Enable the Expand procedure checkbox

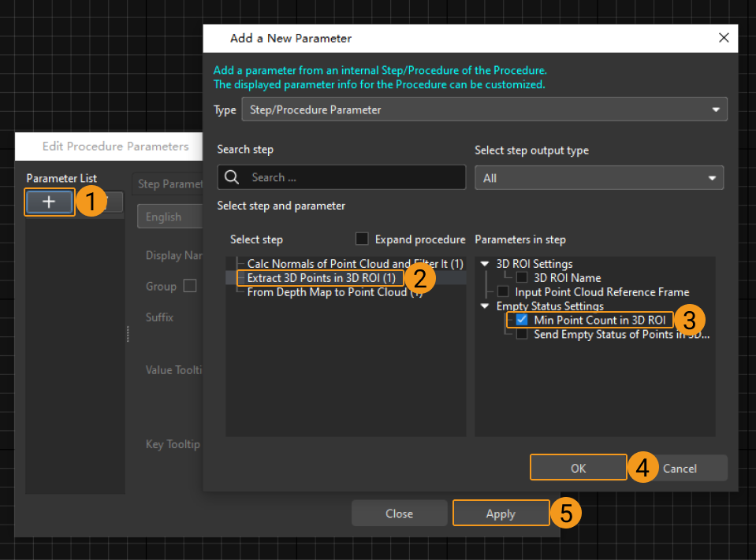[x=362, y=239]
